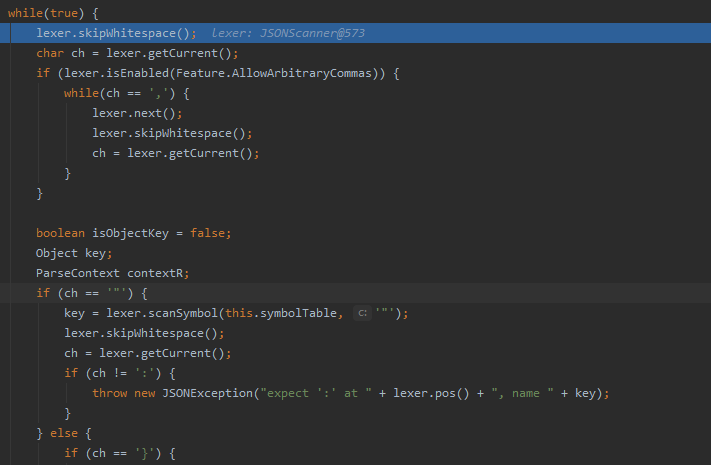Click the "if (ch == '"')" line
The height and width of the screenshot is (465, 711).
(92, 293)
